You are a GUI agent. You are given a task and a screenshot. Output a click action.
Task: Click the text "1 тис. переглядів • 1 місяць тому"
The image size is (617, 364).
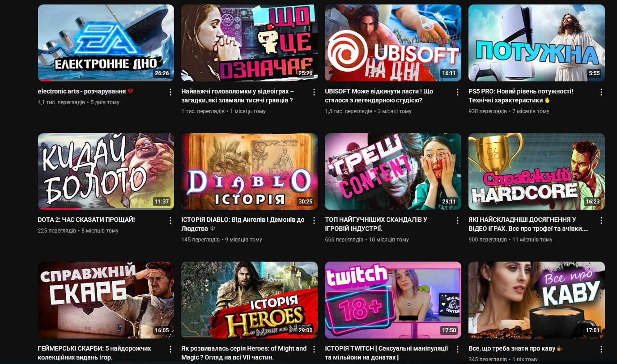point(224,111)
